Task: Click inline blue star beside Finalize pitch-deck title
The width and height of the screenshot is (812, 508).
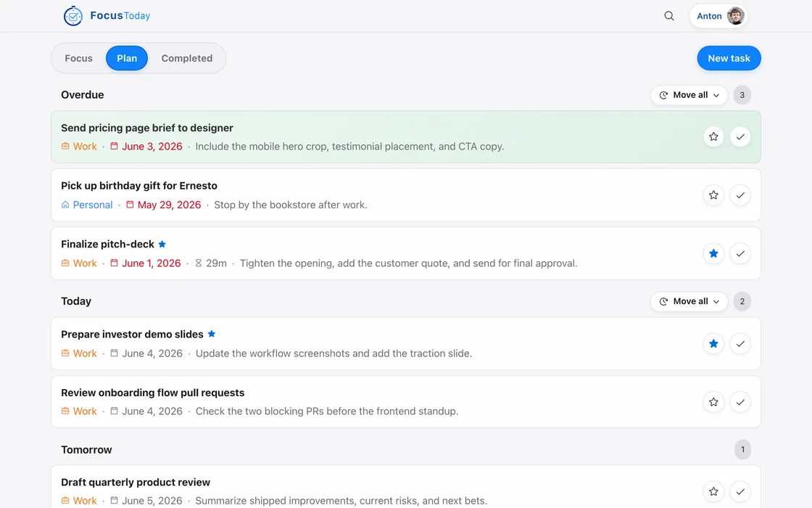Action: 162,244
